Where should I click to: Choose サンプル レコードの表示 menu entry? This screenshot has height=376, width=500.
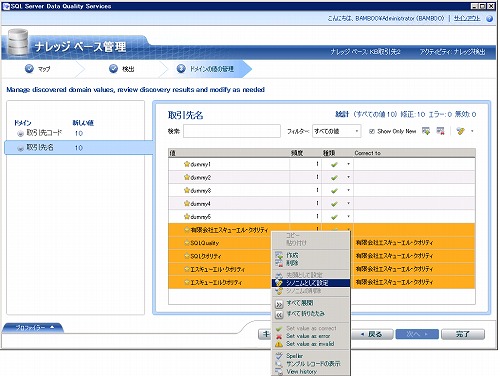click(311, 364)
